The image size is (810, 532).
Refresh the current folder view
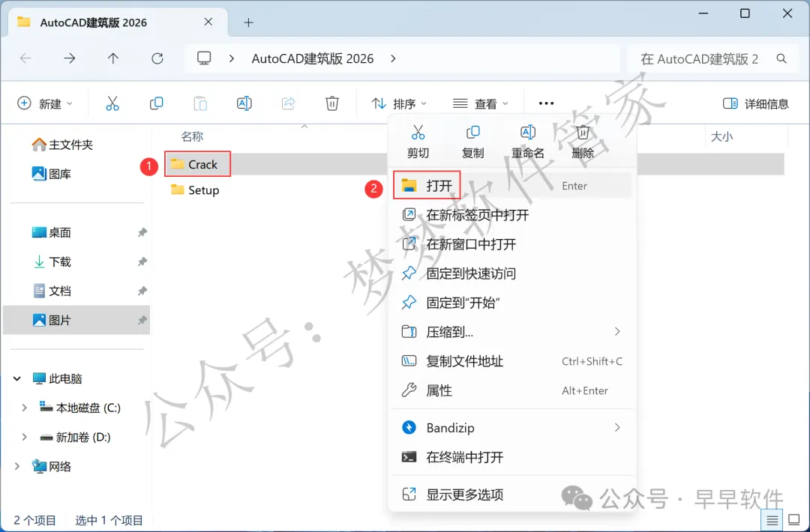[157, 58]
